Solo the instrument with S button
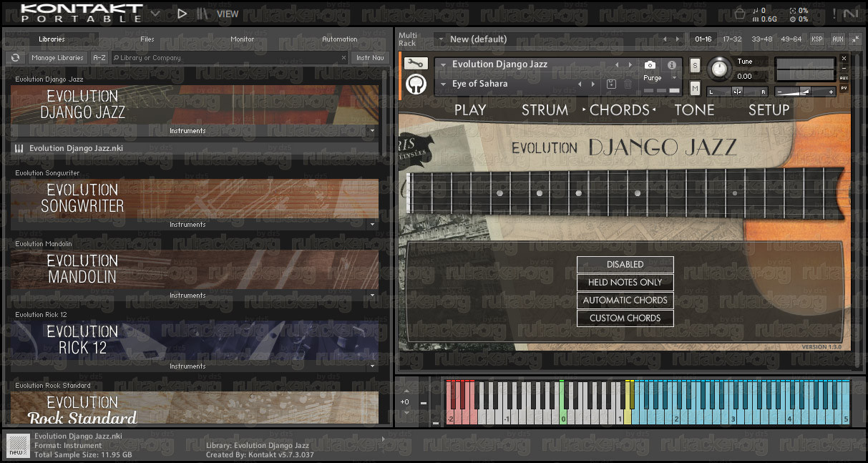 (695, 65)
